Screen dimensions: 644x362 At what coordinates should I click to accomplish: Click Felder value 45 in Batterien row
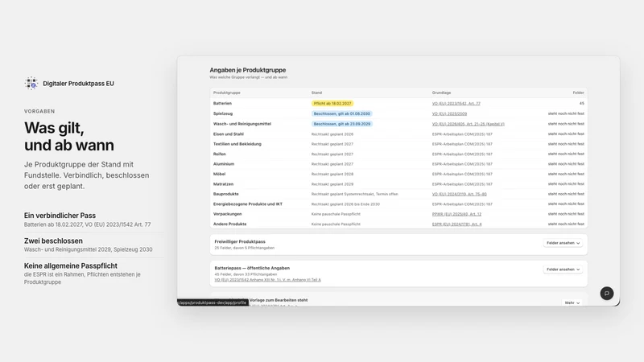click(581, 104)
